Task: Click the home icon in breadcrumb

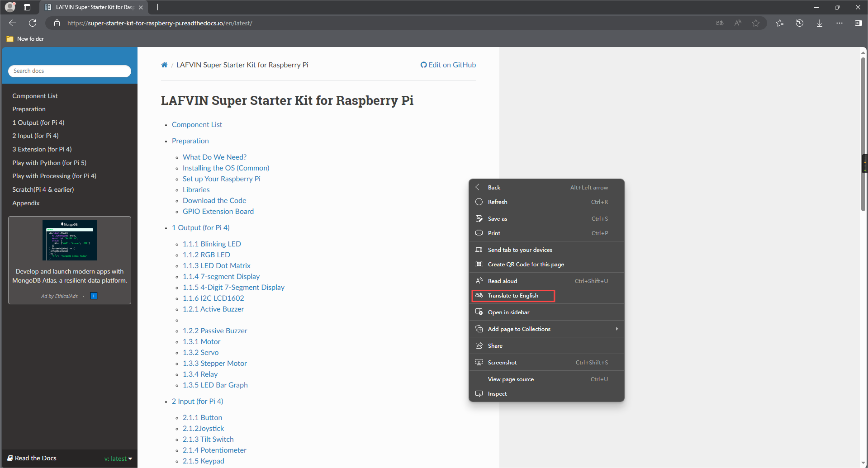Action: [x=164, y=65]
